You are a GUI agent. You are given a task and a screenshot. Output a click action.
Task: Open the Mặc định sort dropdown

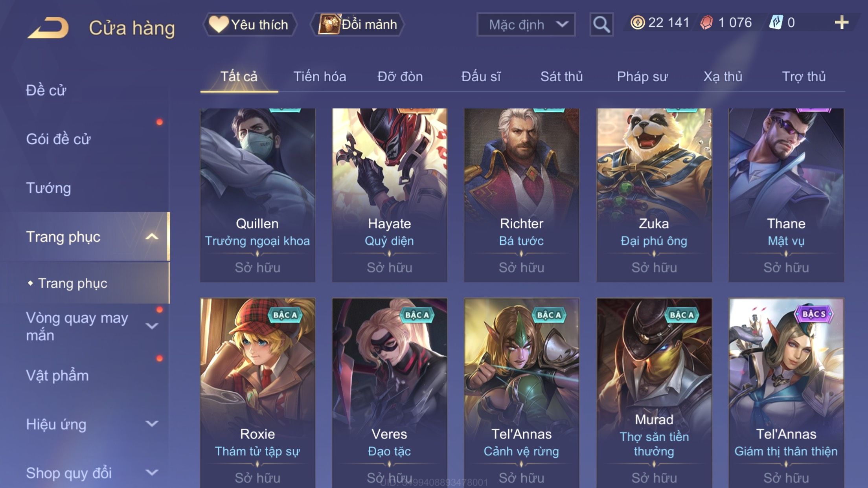click(526, 25)
